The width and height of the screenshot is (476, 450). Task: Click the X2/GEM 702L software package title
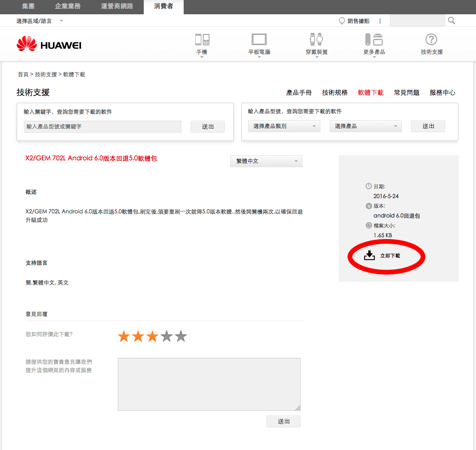pyautogui.click(x=91, y=158)
